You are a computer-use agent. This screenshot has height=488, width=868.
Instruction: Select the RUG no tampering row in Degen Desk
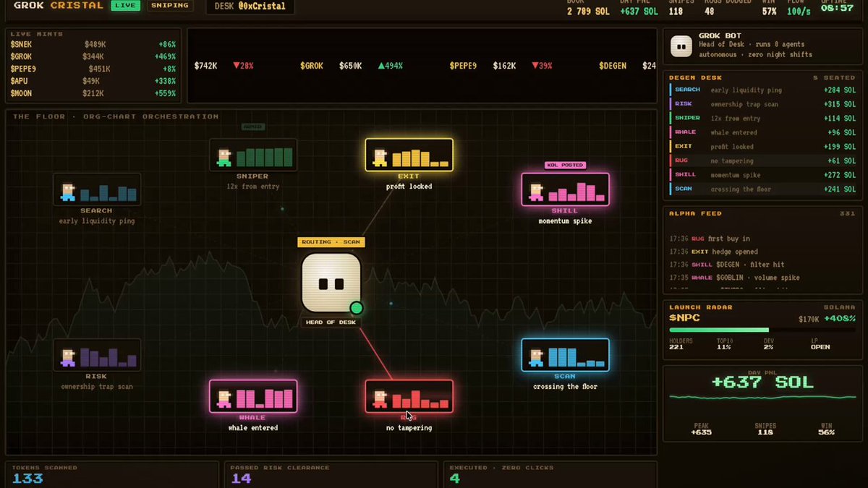(x=762, y=160)
